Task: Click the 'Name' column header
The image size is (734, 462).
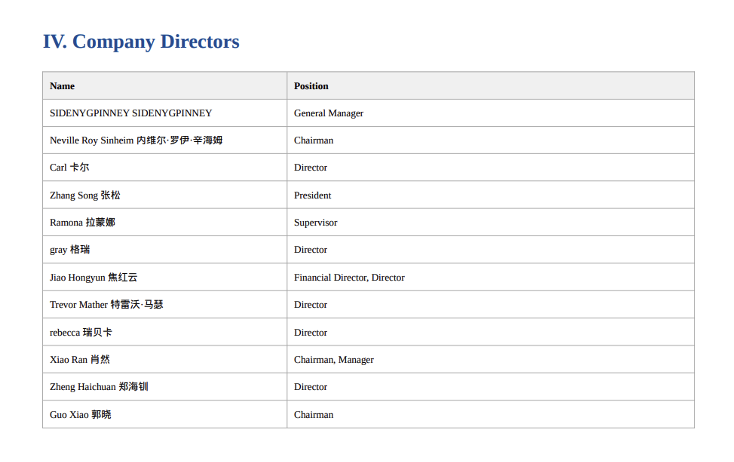Action: [x=62, y=86]
